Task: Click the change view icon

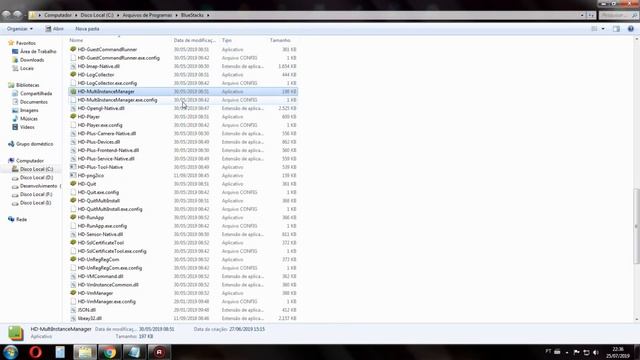Action: click(x=594, y=29)
